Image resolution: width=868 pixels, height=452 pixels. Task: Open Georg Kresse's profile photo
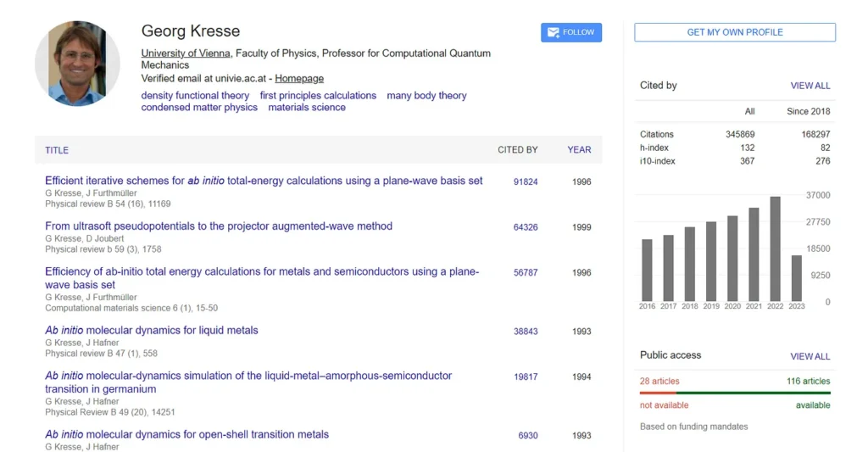click(77, 64)
